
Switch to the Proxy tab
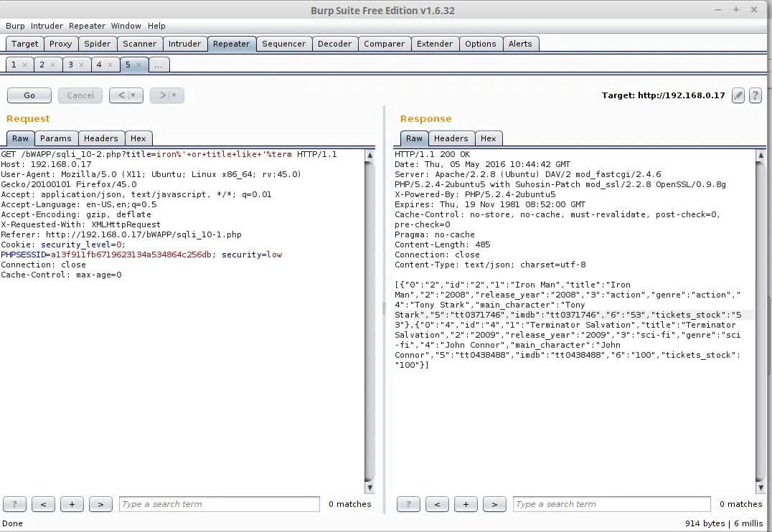click(60, 44)
